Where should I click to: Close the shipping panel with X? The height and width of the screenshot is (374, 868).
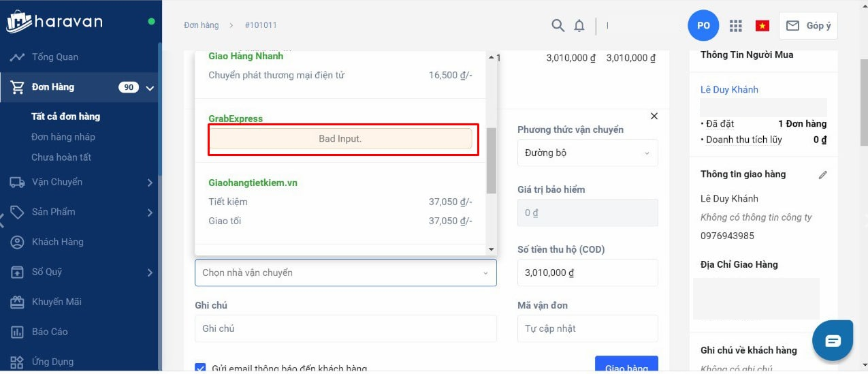[654, 116]
